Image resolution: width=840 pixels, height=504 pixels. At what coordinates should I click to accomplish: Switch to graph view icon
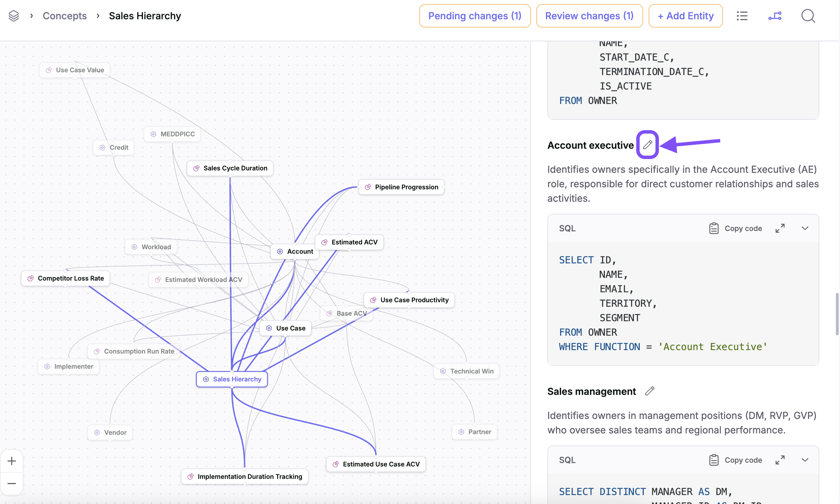[775, 16]
